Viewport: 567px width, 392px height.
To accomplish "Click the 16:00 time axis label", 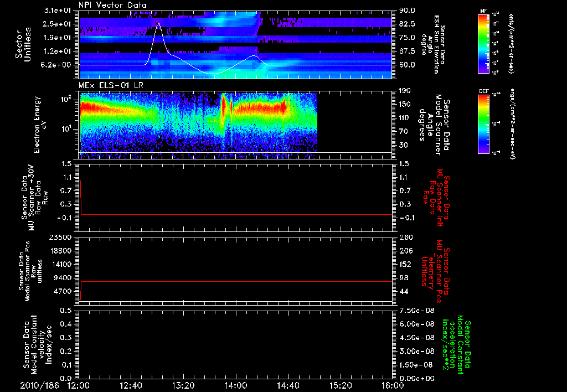I will (393, 385).
